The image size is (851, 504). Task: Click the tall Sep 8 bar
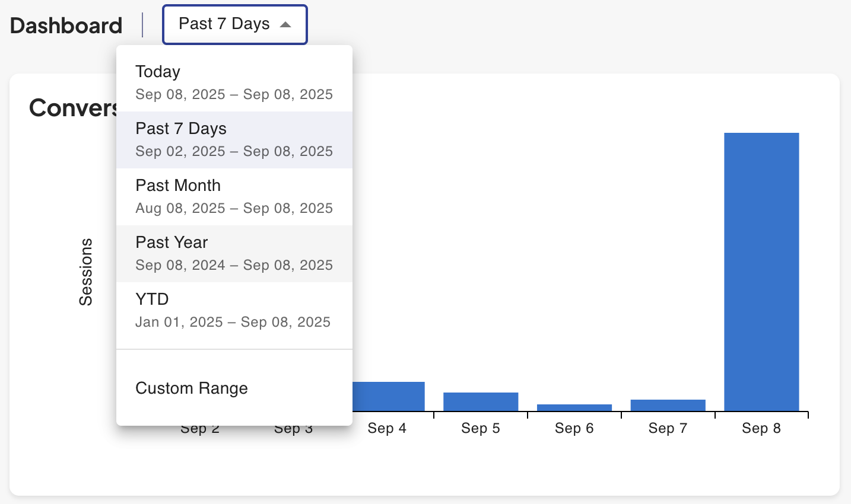[x=761, y=272]
